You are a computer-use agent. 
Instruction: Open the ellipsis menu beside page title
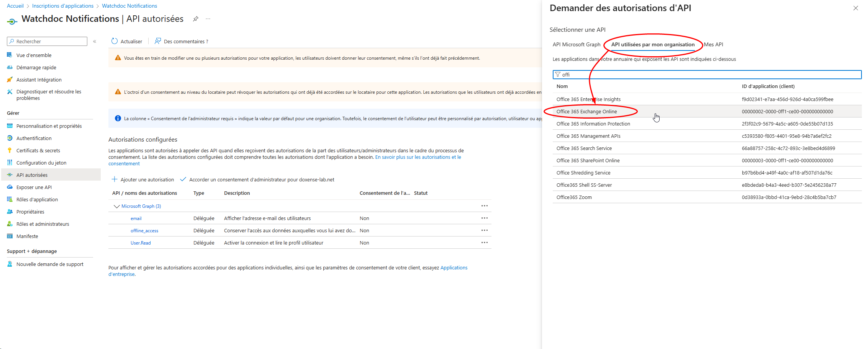click(x=208, y=19)
